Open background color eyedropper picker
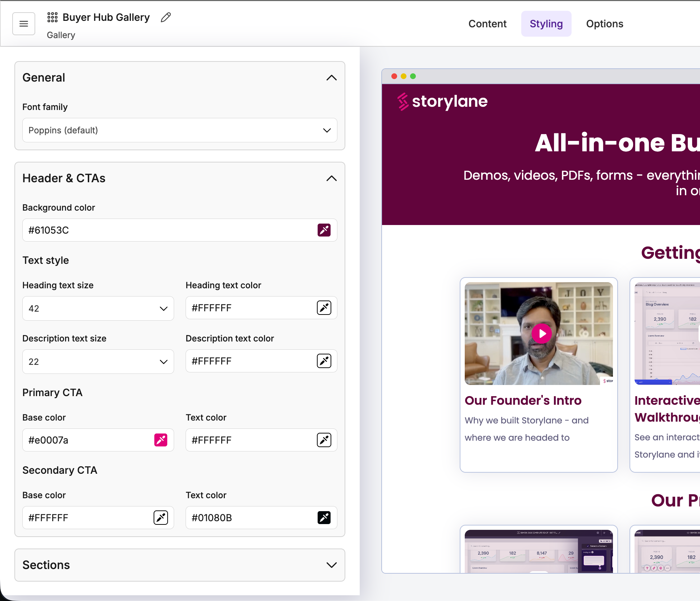Image resolution: width=700 pixels, height=601 pixels. 324,230
